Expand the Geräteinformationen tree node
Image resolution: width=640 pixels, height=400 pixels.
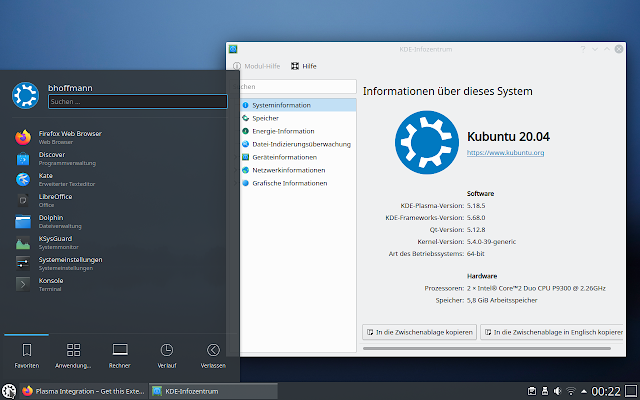tap(236, 157)
